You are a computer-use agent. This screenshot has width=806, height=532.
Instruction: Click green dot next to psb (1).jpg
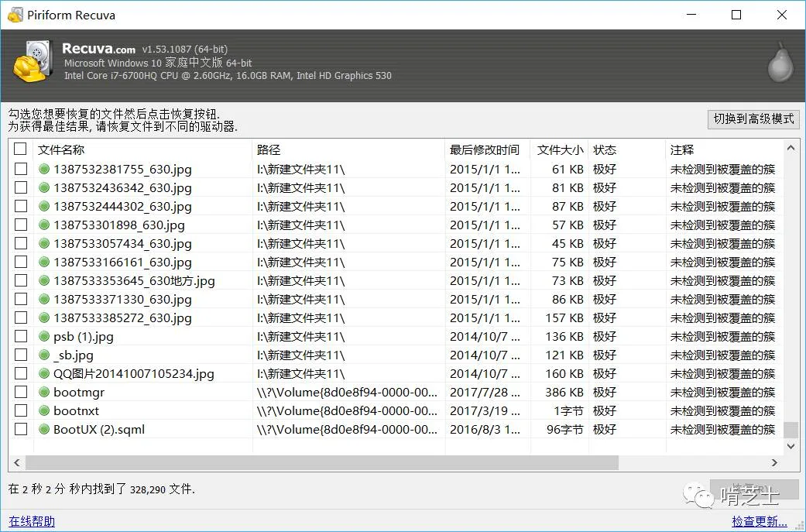pyautogui.click(x=44, y=336)
